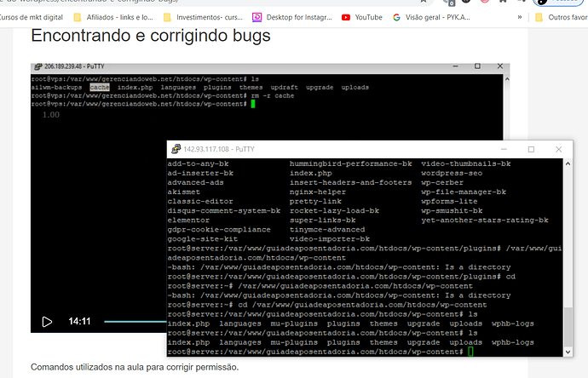Play the video with the play button
The image size is (588, 378).
pos(47,322)
